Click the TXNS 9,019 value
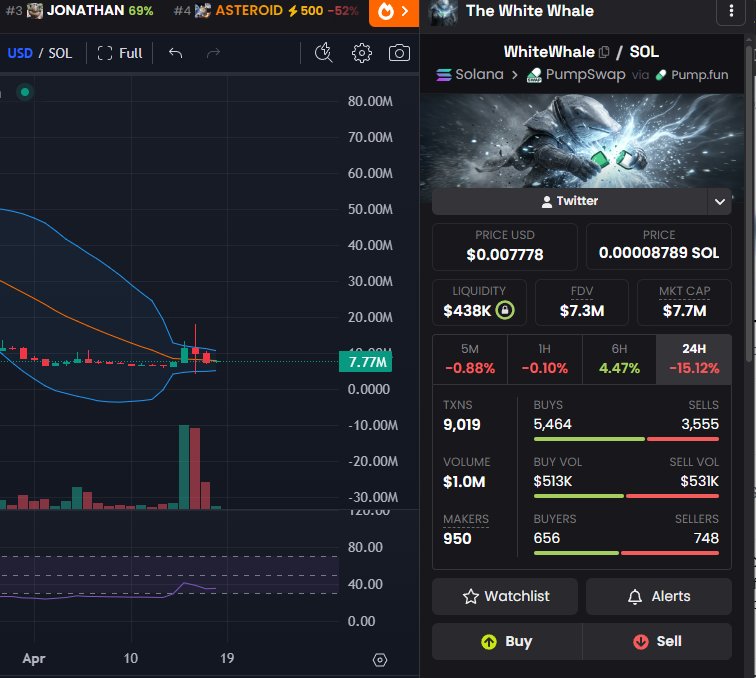The height and width of the screenshot is (678, 756). click(x=462, y=425)
